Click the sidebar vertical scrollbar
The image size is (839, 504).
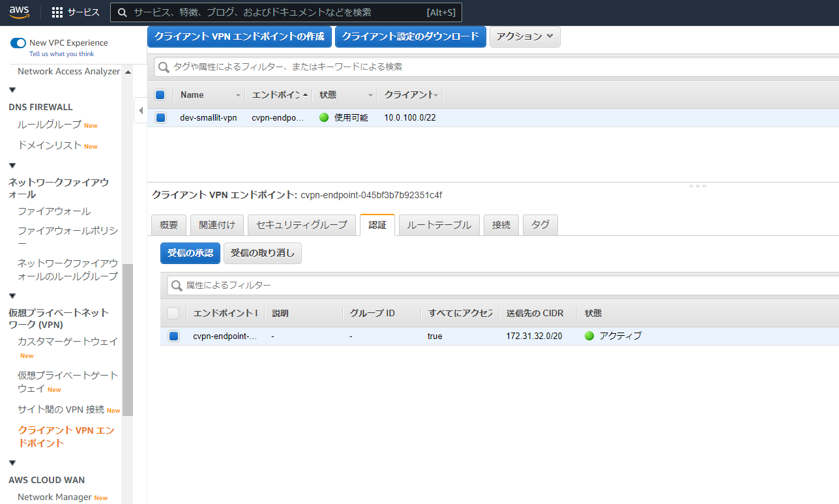[x=128, y=339]
